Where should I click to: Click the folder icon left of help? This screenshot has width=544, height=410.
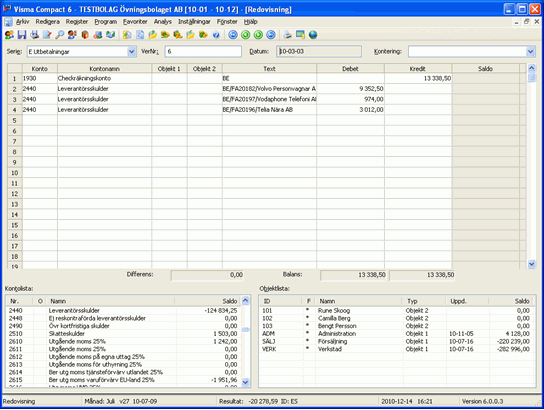tap(203, 35)
